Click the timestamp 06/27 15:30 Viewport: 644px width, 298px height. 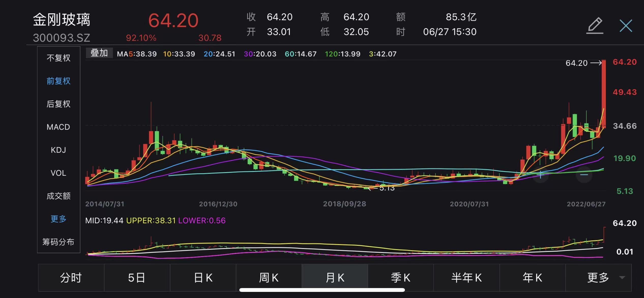[450, 32]
